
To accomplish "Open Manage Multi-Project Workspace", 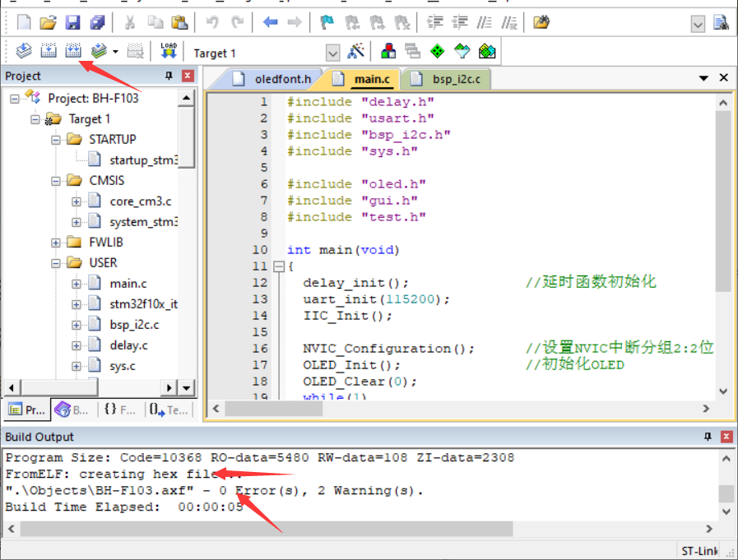I will [413, 51].
